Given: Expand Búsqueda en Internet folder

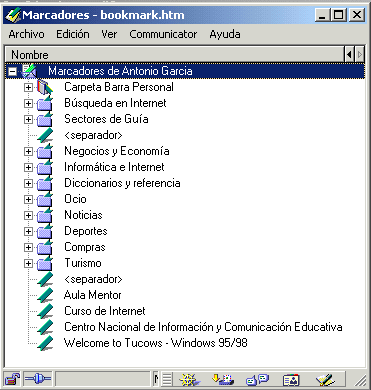Looking at the screenshot, I should [x=28, y=103].
